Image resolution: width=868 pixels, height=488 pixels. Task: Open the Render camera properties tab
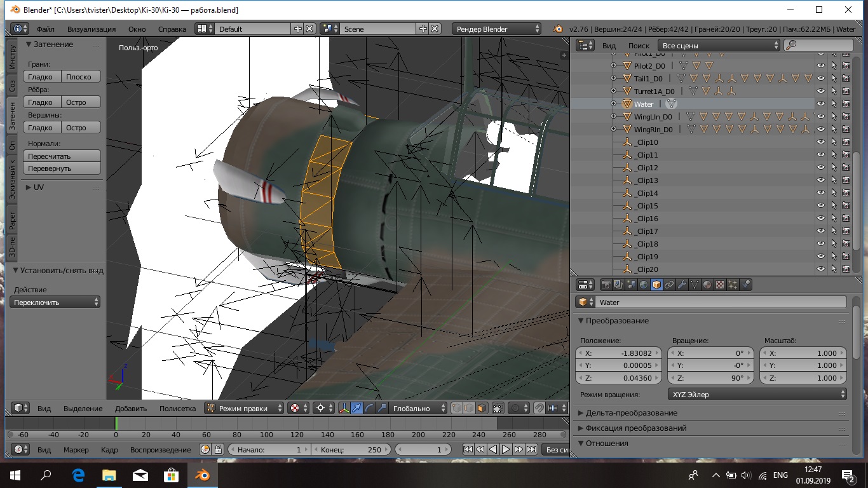point(606,285)
